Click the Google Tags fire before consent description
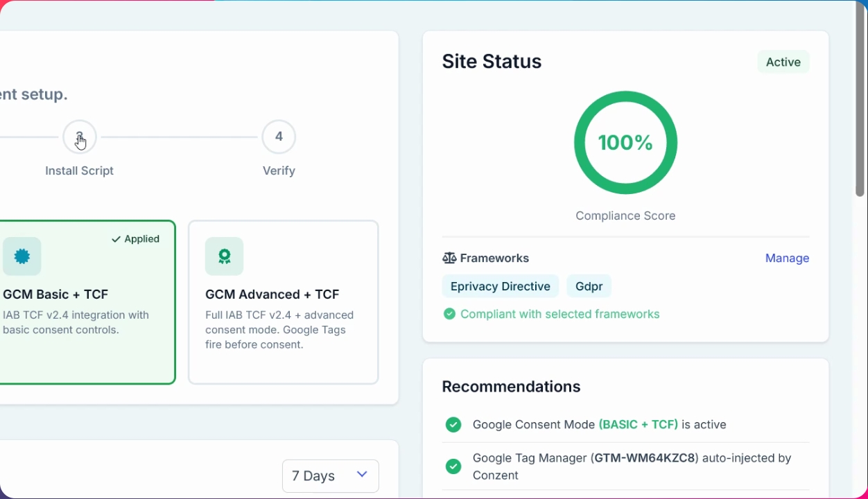 pos(279,330)
